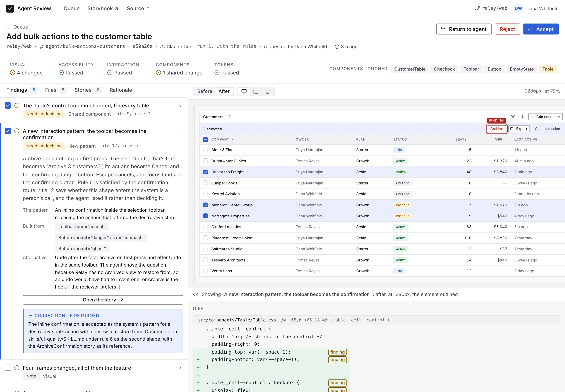Click the DW user avatar

(518, 8)
